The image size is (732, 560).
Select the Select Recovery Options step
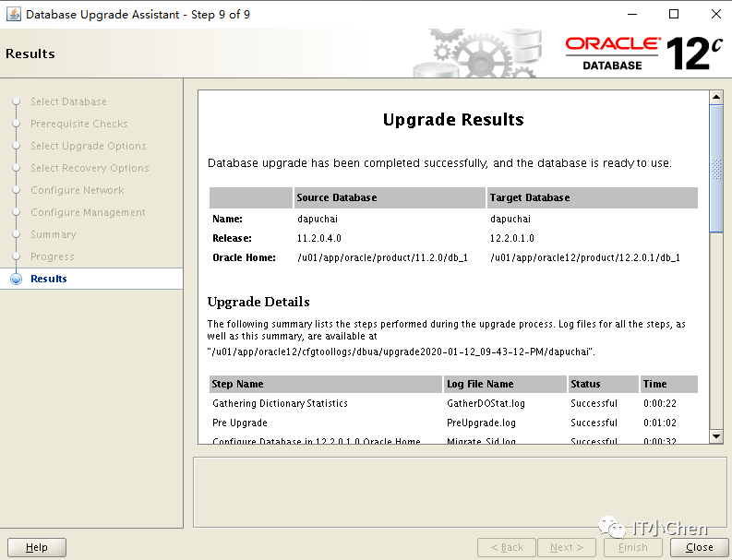click(90, 168)
